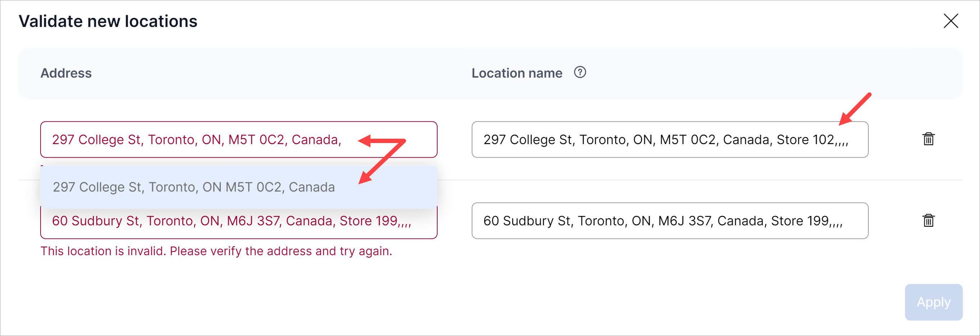Delete the 297 College St location row

tap(928, 139)
